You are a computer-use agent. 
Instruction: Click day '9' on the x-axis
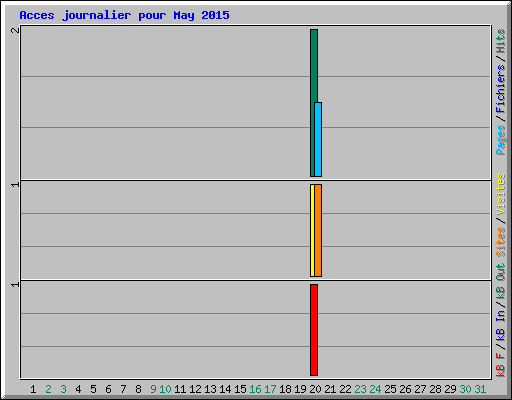153,389
